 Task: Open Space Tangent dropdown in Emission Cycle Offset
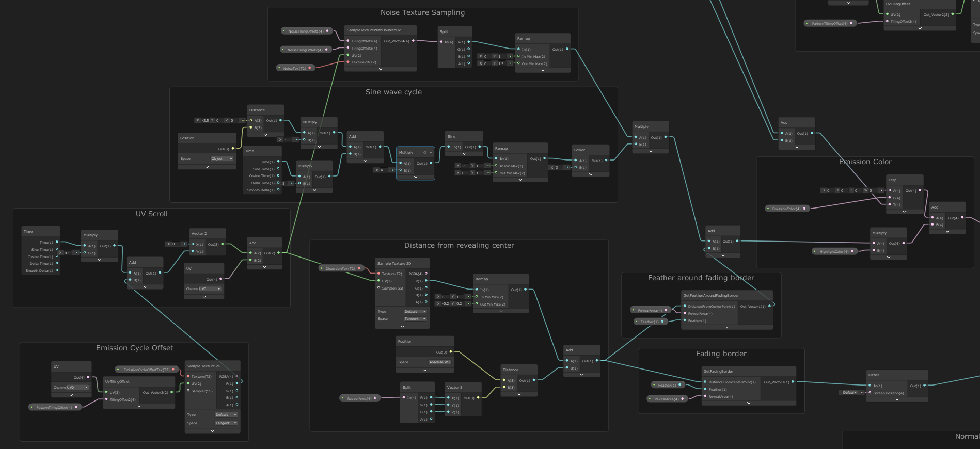click(x=226, y=423)
